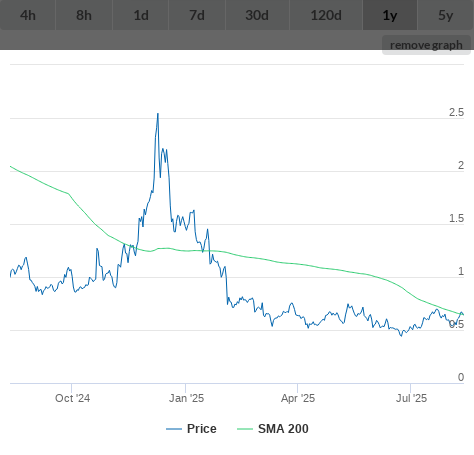
Task: Click the Apr '25 axis label
Action: 298,398
